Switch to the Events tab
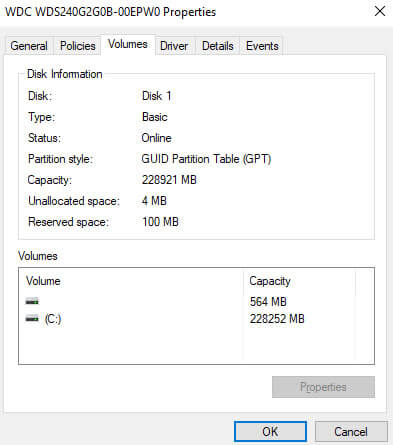393x445 pixels. pos(262,46)
